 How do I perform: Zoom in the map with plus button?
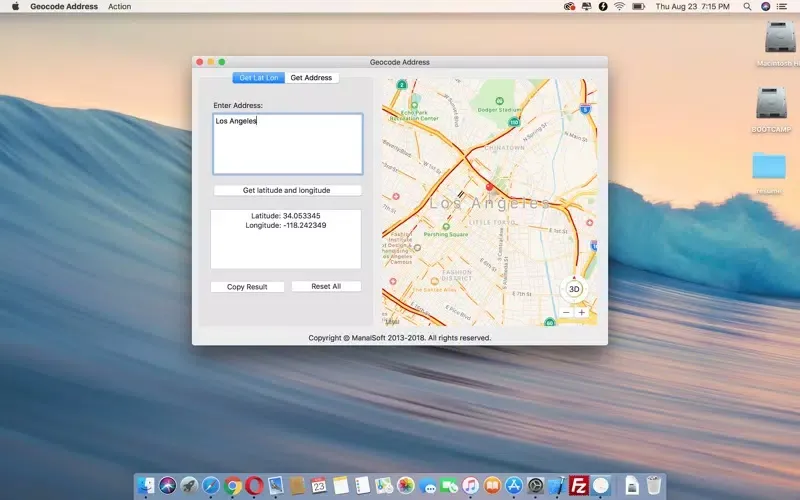pos(582,312)
